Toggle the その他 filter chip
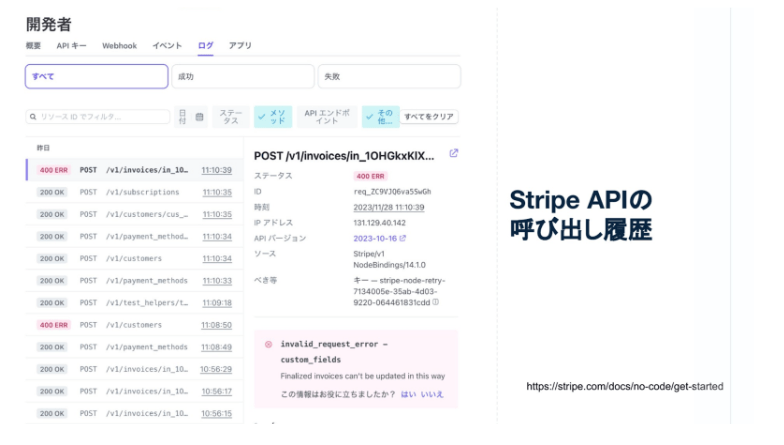This screenshot has width=784, height=445. click(380, 117)
